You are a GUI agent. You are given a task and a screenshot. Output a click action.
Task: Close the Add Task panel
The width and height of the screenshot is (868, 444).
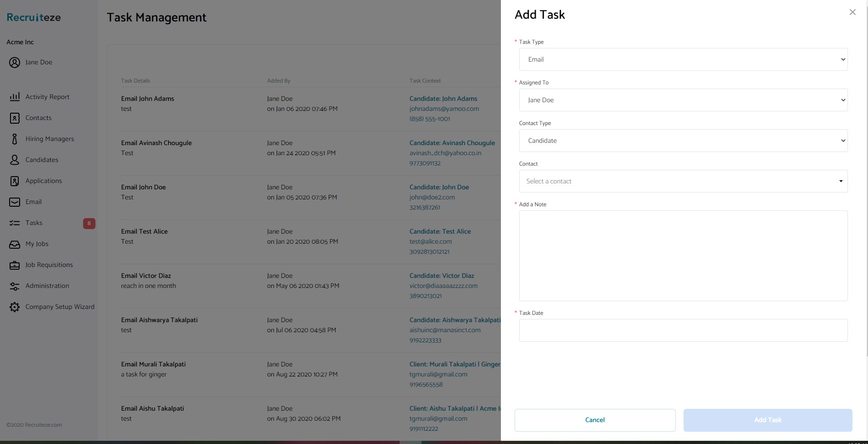tap(852, 12)
